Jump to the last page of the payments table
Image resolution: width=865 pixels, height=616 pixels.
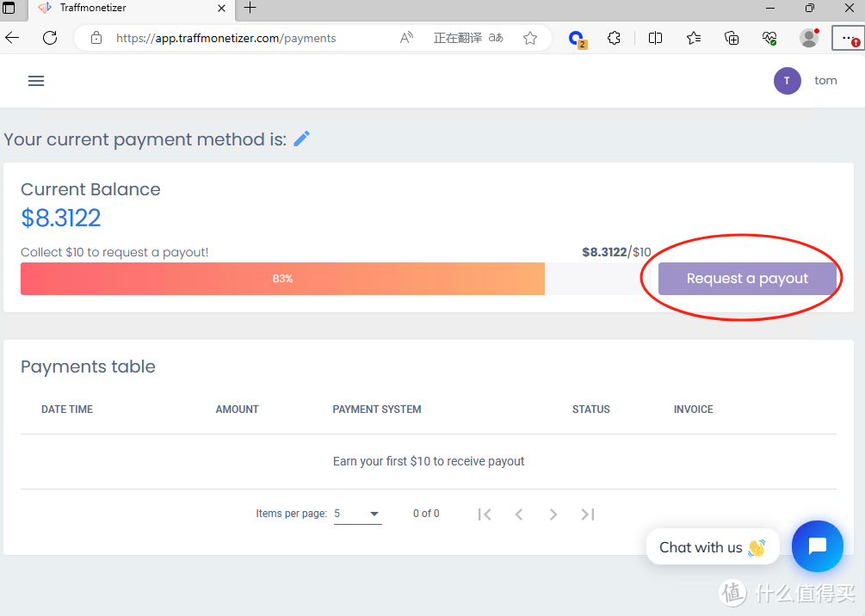[x=588, y=514]
